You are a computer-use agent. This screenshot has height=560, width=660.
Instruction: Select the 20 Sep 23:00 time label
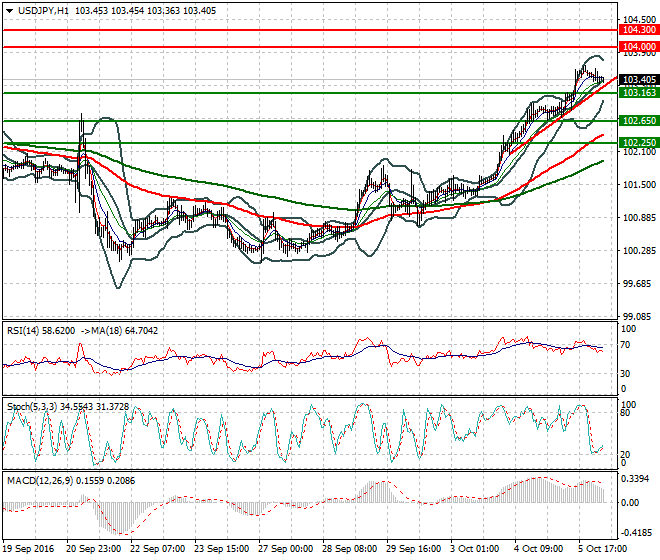[93, 549]
